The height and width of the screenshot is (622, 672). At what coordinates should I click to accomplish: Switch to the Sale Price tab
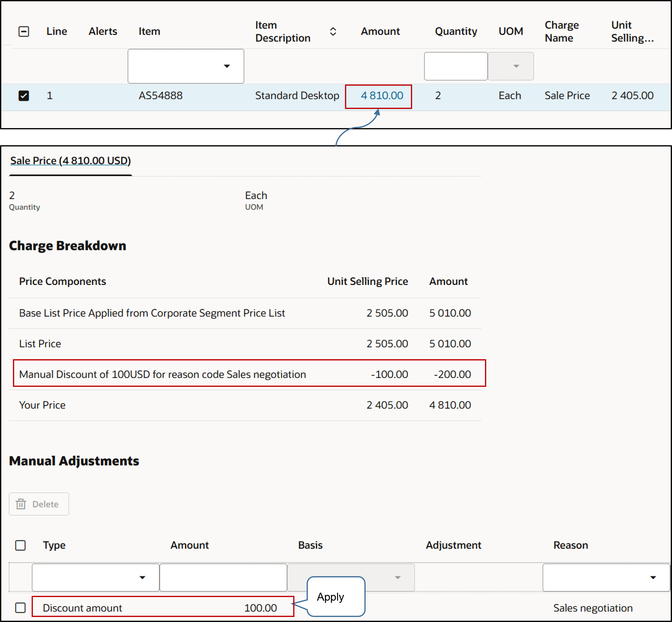[70, 161]
